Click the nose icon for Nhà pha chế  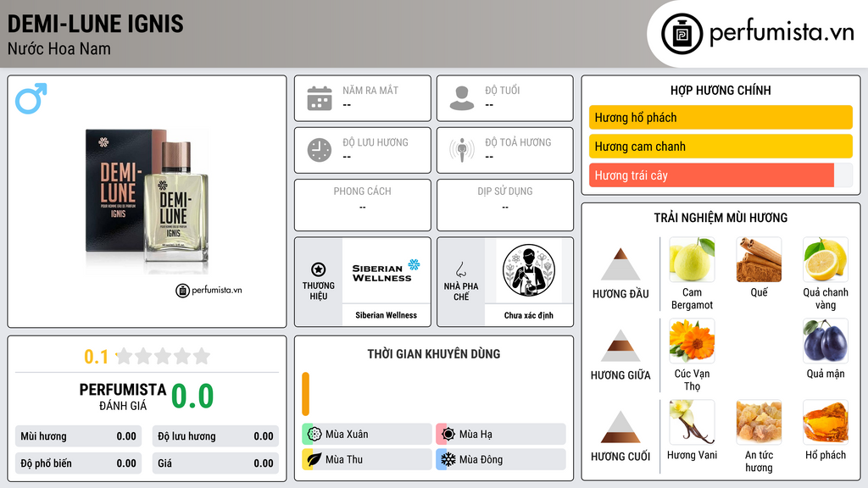(x=460, y=269)
